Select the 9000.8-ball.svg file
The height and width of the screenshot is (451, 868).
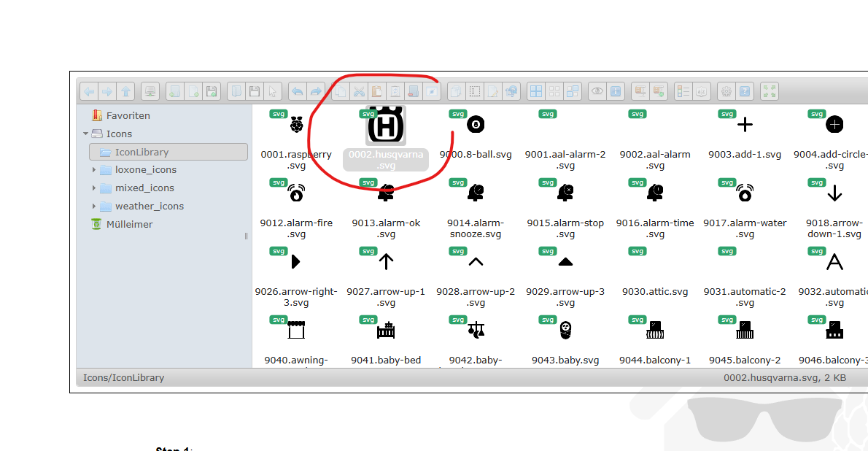pos(476,136)
